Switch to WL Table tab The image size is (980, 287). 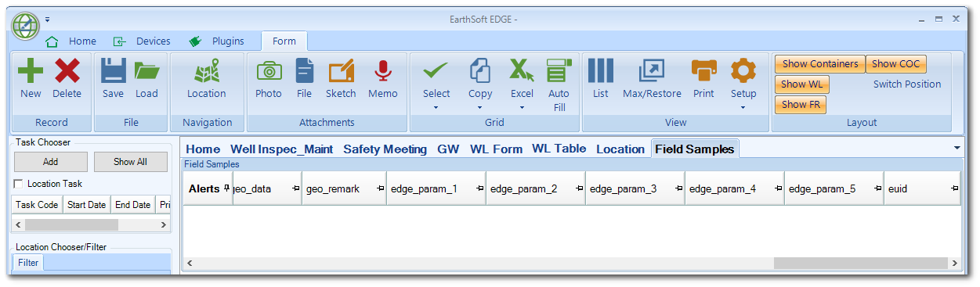pos(559,149)
